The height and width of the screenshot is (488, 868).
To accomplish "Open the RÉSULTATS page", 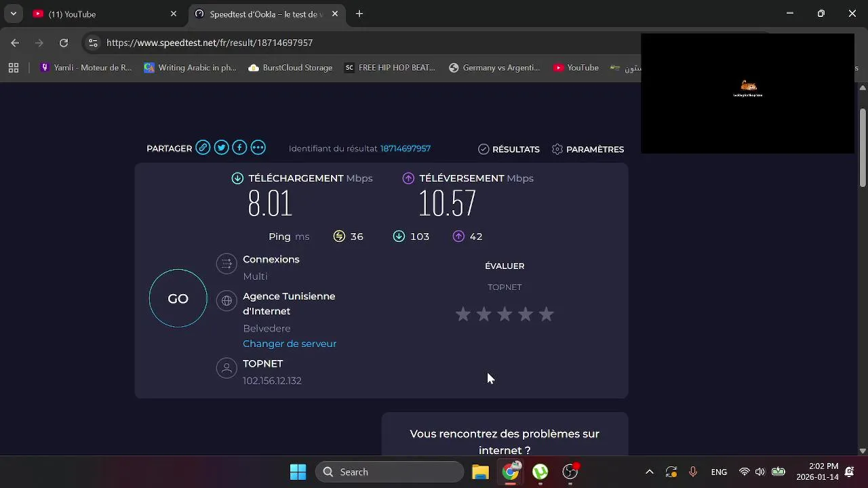I will [x=509, y=149].
